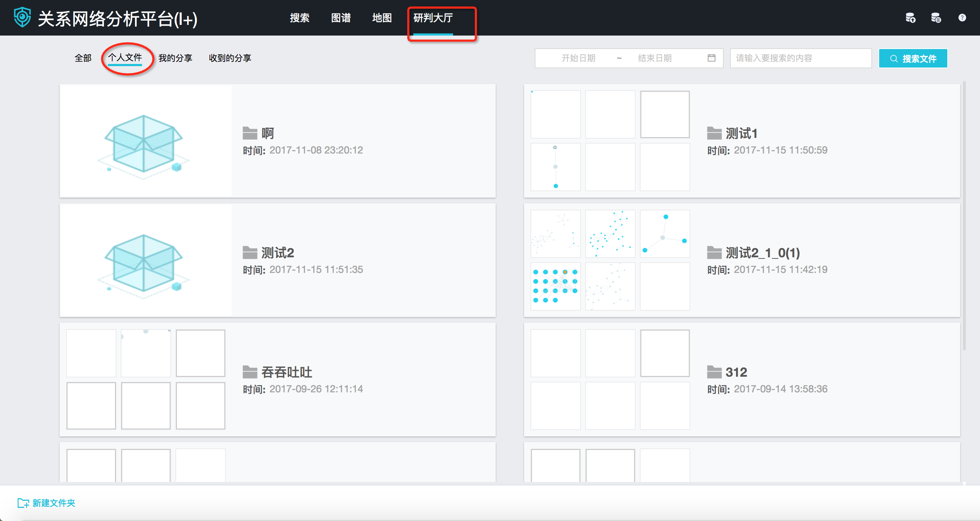Open the 地图 nav tab

coord(382,18)
